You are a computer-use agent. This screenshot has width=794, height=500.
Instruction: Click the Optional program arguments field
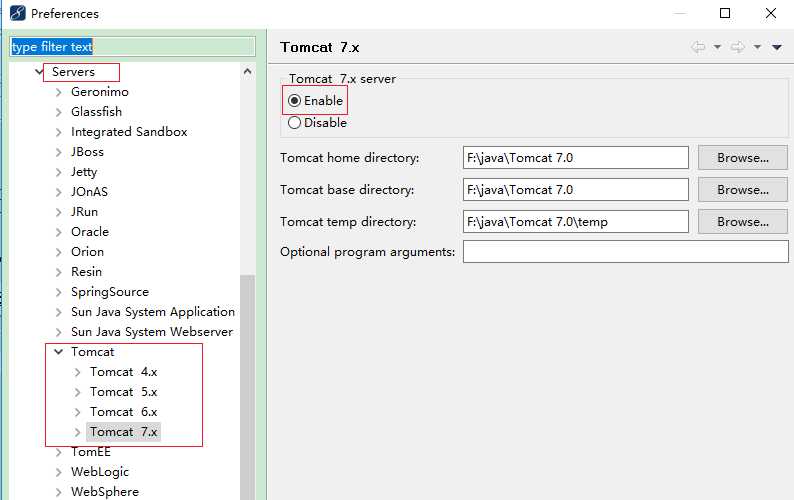tap(625, 252)
